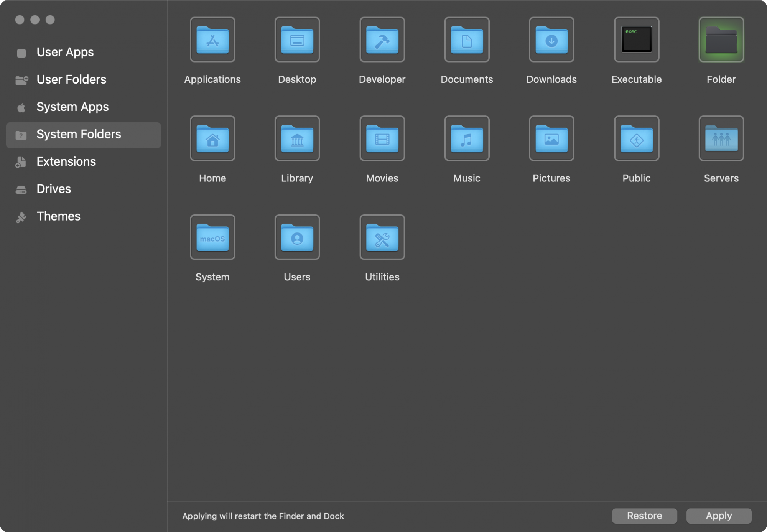This screenshot has height=532, width=767.
Task: Open the Themes sidebar item
Action: [x=58, y=216]
